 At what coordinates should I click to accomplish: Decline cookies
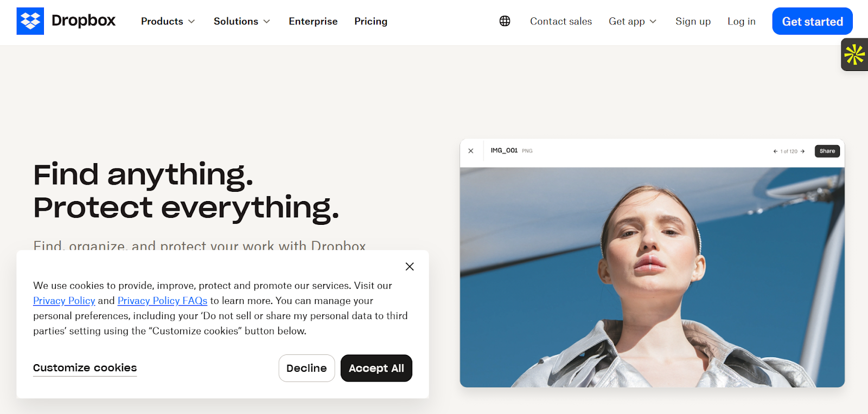point(307,368)
